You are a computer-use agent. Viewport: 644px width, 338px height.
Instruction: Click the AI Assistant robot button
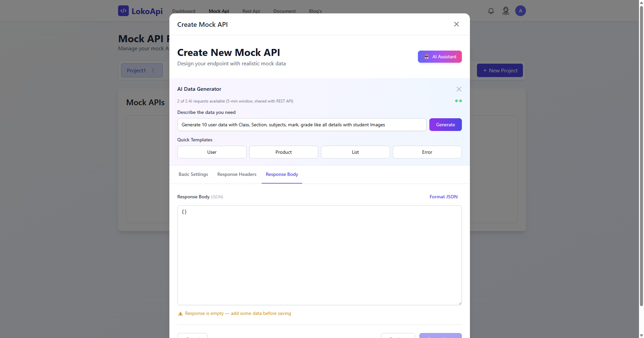tap(440, 57)
